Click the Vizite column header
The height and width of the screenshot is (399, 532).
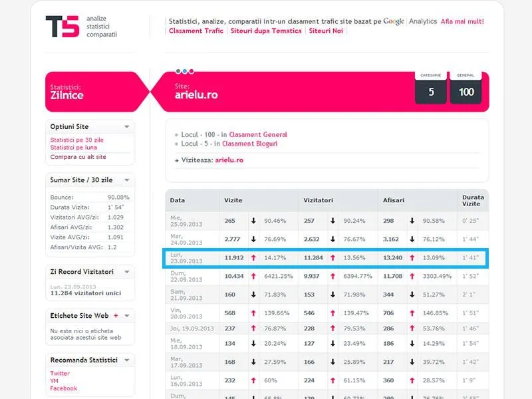click(x=233, y=201)
